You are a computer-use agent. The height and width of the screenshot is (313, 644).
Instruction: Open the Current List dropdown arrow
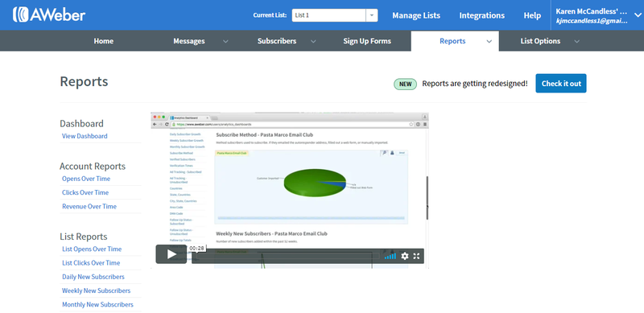[372, 15]
